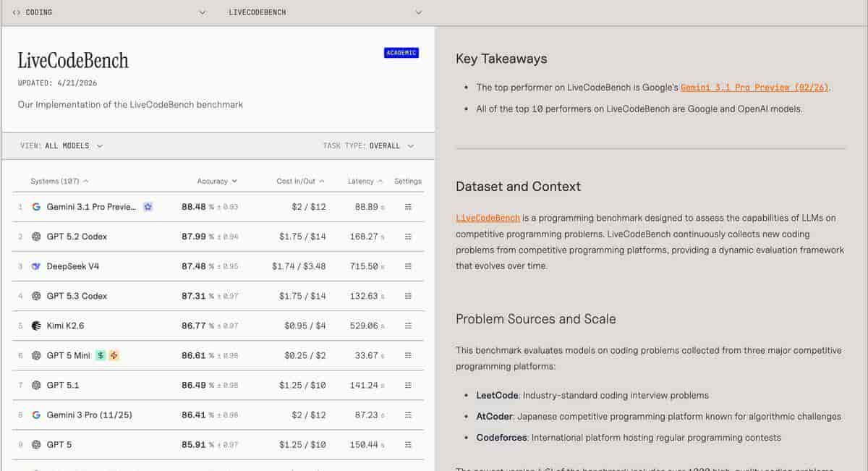Image resolution: width=868 pixels, height=471 pixels.
Task: Click the 33.67 s latency value
Action: click(x=369, y=355)
